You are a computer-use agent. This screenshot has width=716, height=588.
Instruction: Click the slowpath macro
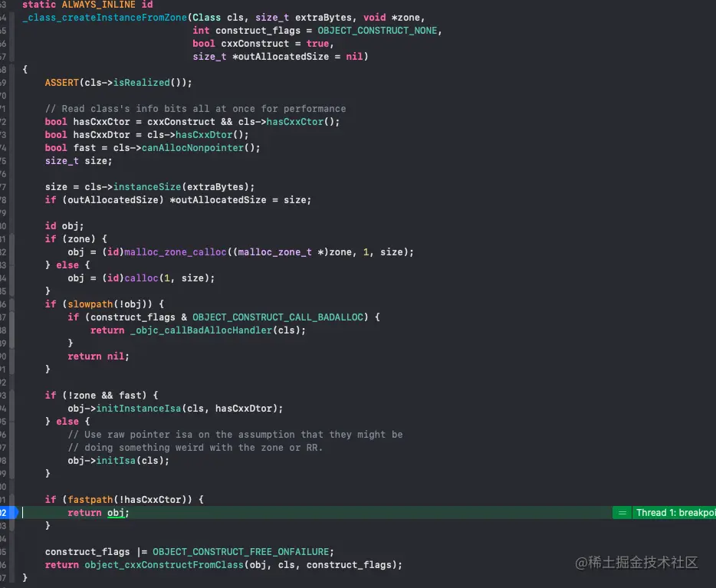click(90, 304)
